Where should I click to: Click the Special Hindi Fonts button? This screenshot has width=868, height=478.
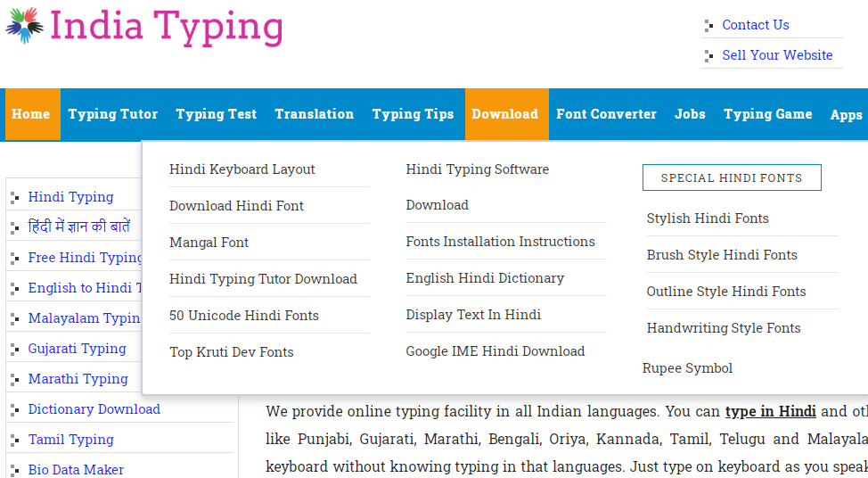click(732, 177)
